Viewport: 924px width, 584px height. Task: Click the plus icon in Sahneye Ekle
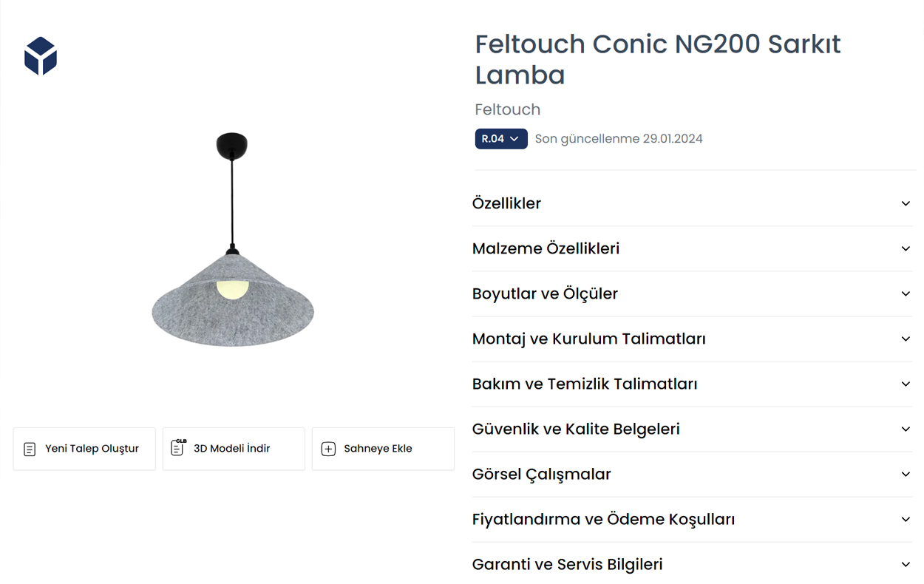(x=328, y=449)
